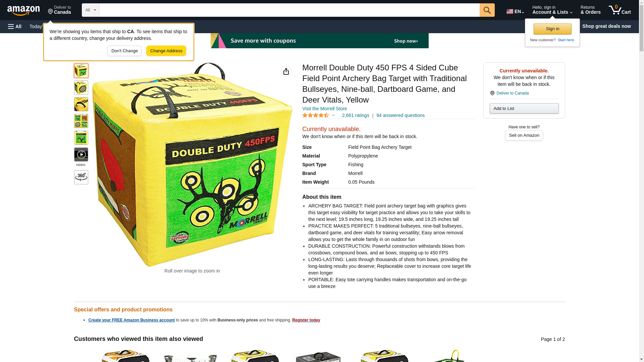Click the search magnifying glass button
This screenshot has height=362, width=644.
487,10
